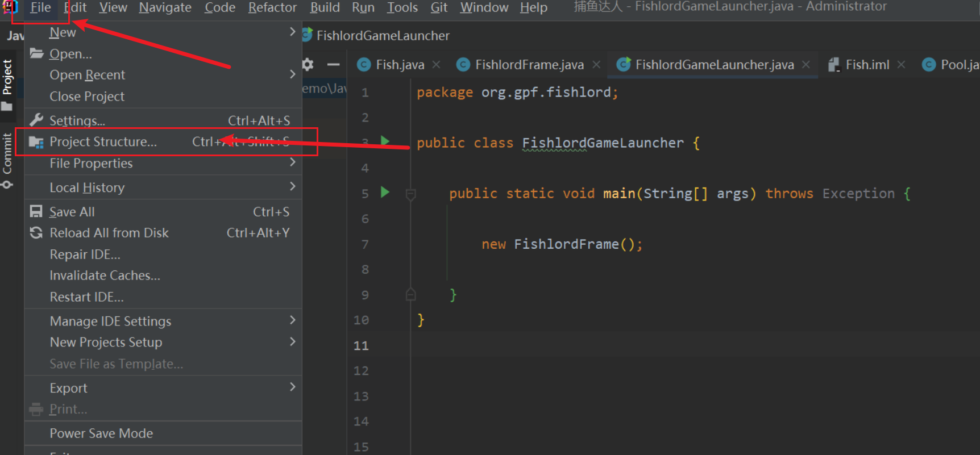Screen dimensions: 980x455
Task: Open the Edit menu
Action: tap(75, 7)
